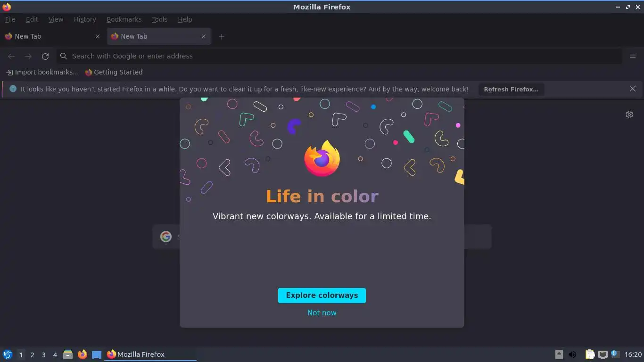Click Explore colorways button
The image size is (644, 362).
pyautogui.click(x=322, y=296)
